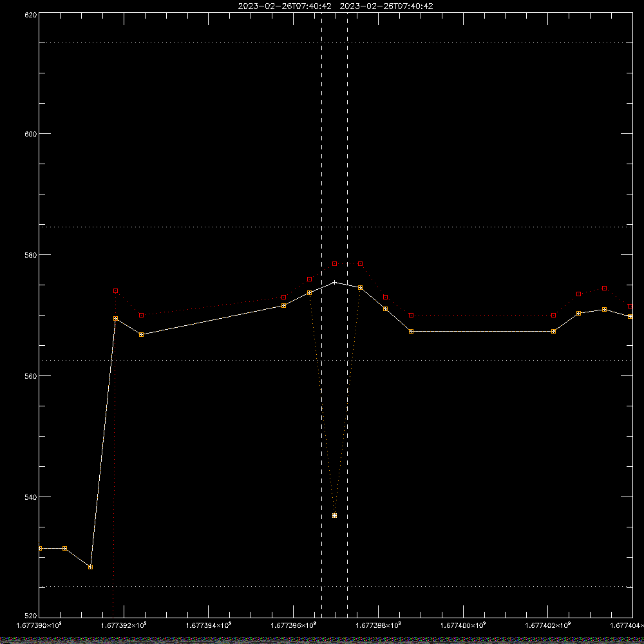
Task: Select the 560 y-axis label
Action: point(31,376)
